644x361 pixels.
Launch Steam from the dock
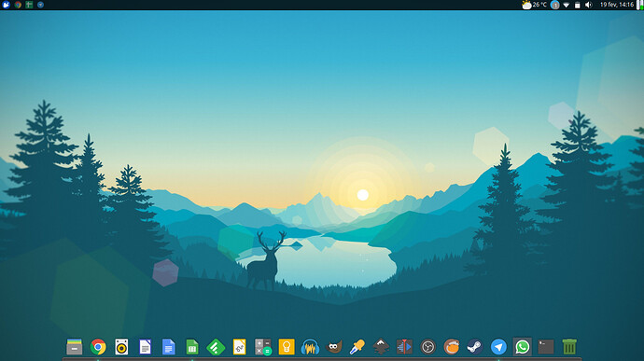click(475, 347)
